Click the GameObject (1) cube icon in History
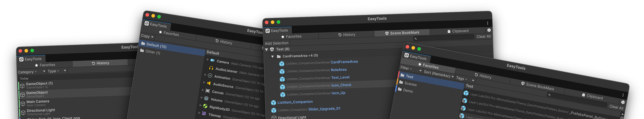Image resolution: width=644 pixels, height=119 pixels. (x=22, y=86)
